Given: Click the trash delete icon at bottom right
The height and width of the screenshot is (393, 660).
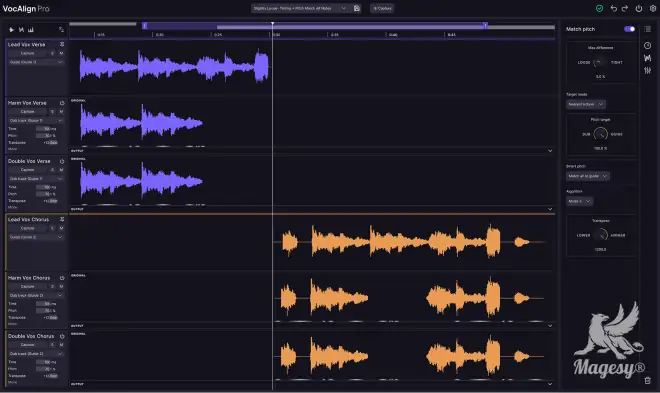Looking at the screenshot, I should [x=647, y=380].
